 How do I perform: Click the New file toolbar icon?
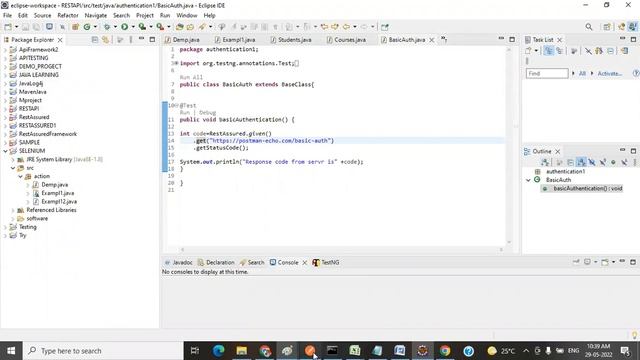[x=8, y=27]
